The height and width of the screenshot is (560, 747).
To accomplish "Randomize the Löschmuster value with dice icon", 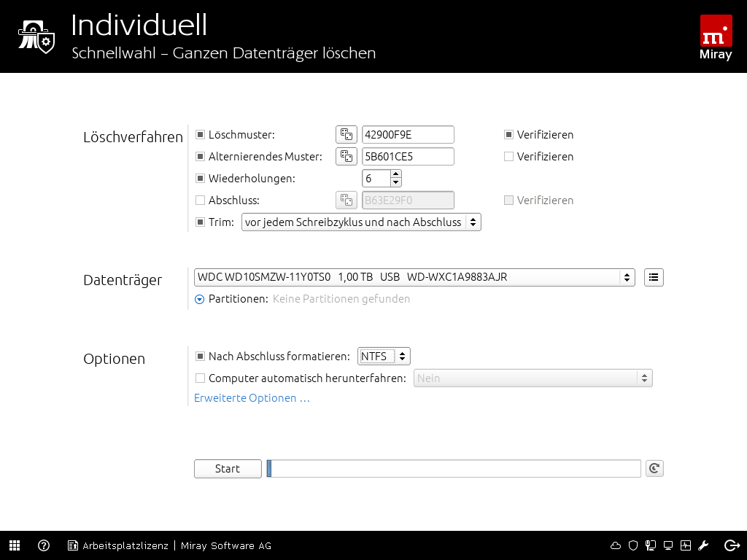I will click(x=347, y=135).
